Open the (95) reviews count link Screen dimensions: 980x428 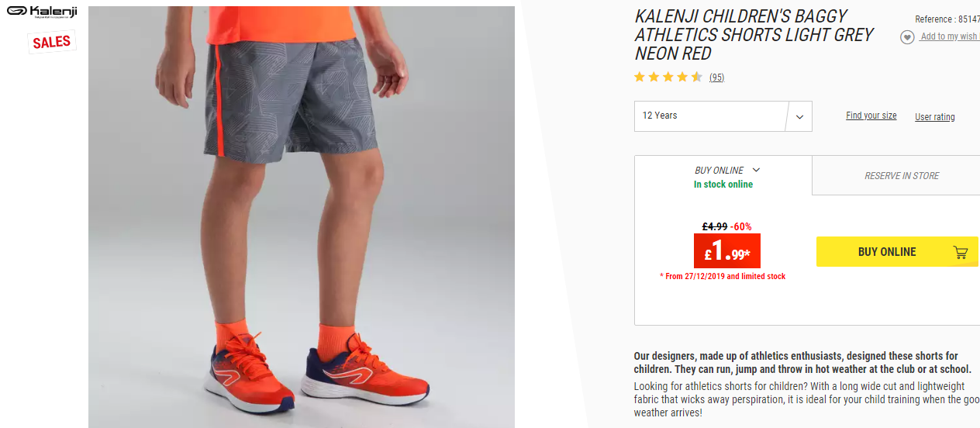point(716,78)
